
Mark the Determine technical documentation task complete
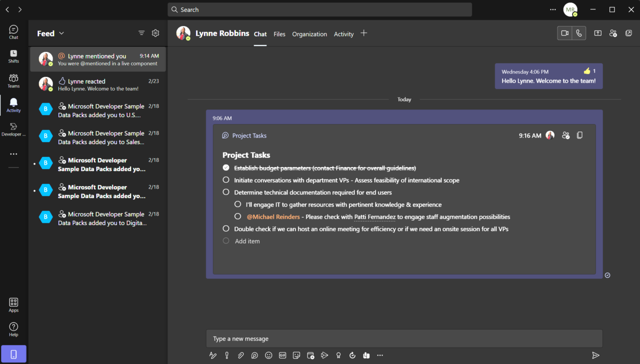point(225,192)
